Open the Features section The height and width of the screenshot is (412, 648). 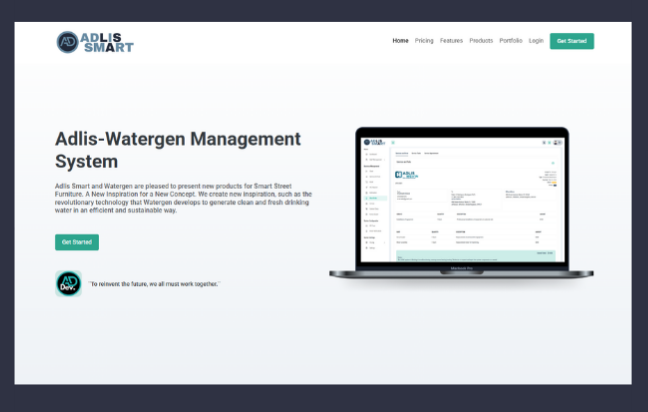coord(451,41)
